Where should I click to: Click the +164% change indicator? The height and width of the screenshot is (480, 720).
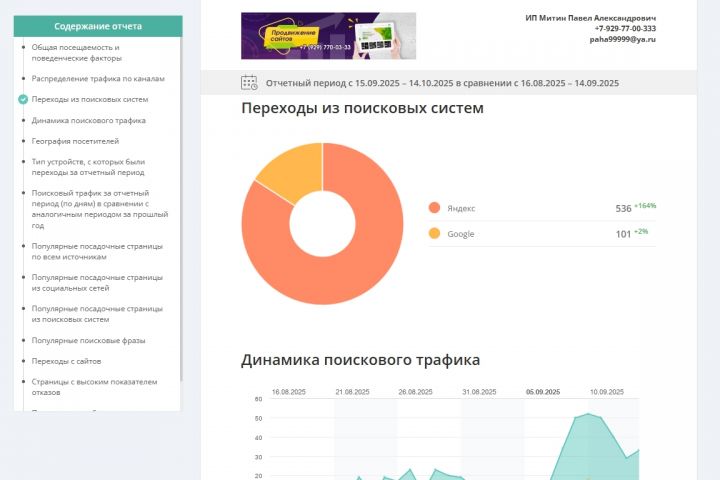(x=645, y=206)
